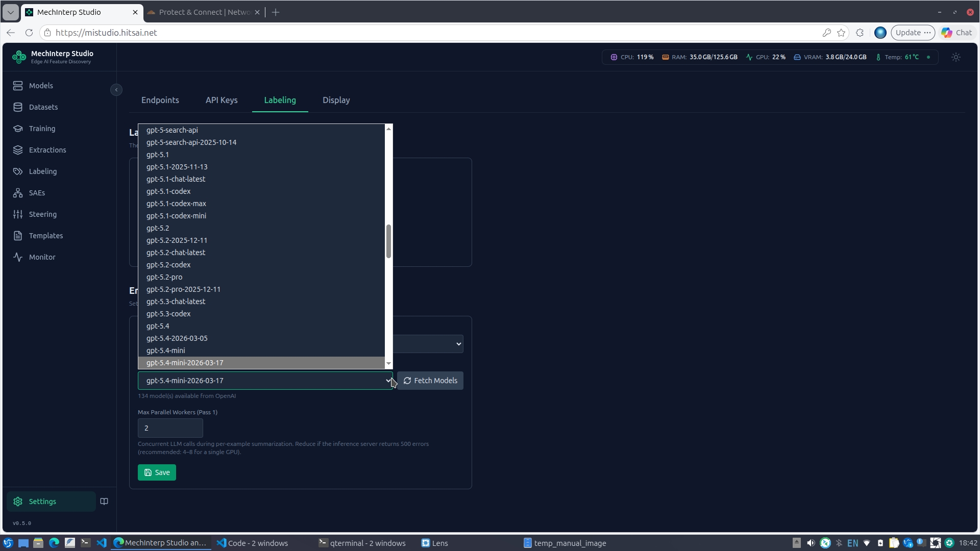The height and width of the screenshot is (551, 980).
Task: Select gpt-5-search-api-2025-10-14 option
Action: [261, 142]
